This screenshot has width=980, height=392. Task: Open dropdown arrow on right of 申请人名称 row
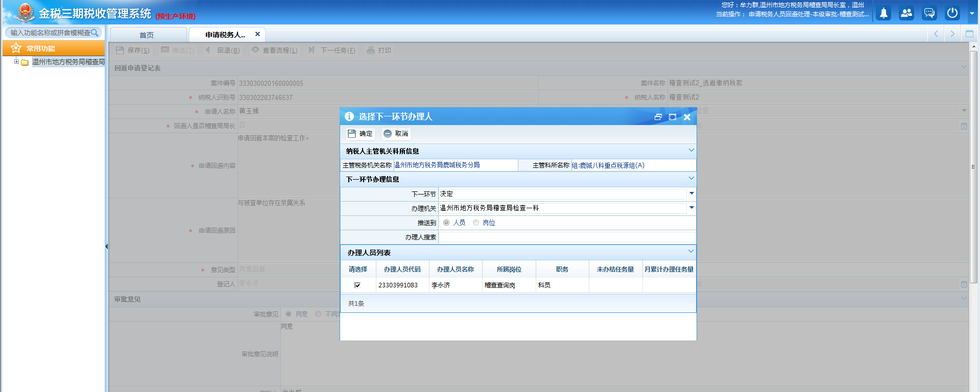(x=964, y=111)
